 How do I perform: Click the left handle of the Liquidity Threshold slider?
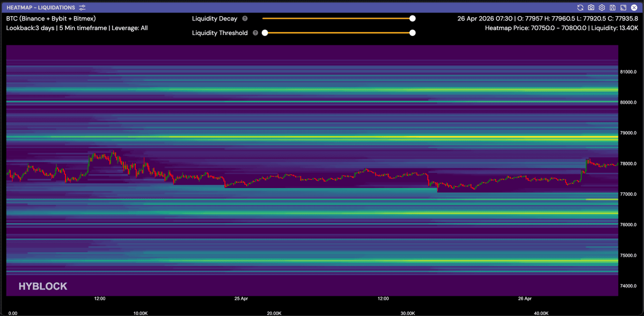265,33
